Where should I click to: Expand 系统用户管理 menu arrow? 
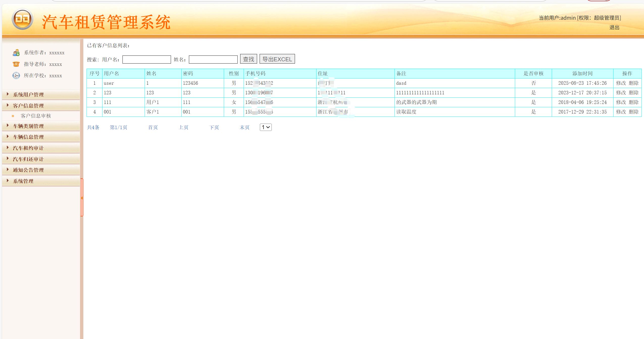[x=8, y=94]
